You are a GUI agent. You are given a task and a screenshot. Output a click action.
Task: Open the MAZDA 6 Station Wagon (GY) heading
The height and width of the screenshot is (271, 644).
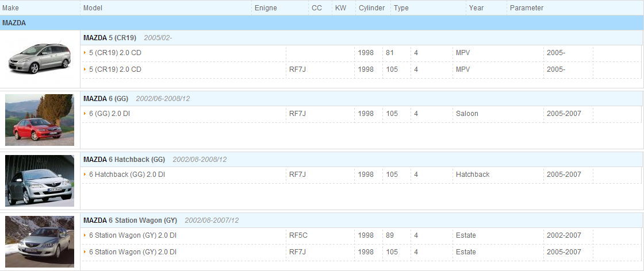[x=130, y=220]
